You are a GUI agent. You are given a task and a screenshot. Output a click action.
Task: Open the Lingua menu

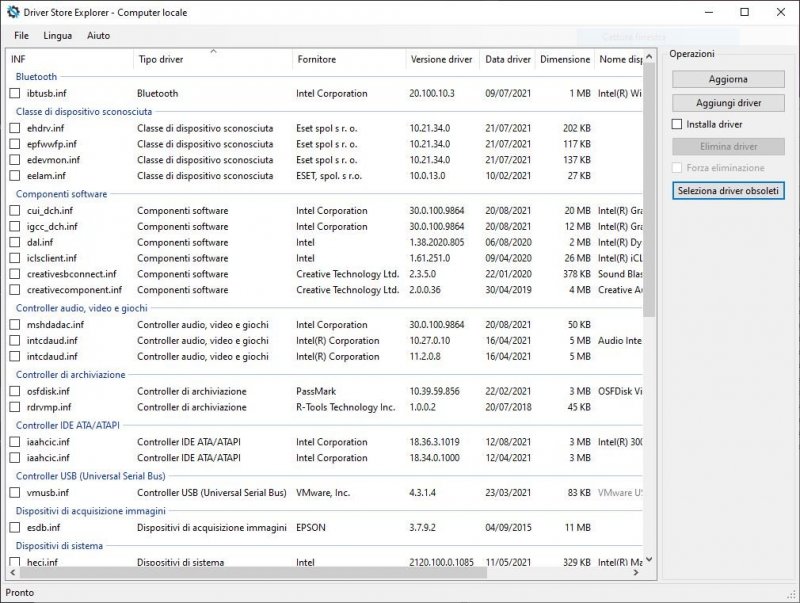pos(58,35)
